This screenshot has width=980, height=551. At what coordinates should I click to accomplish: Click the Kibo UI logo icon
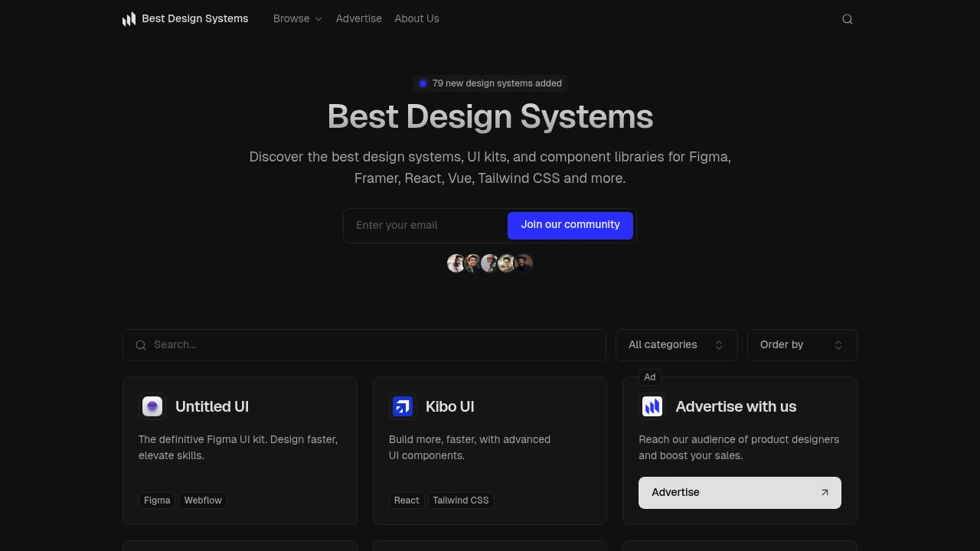pyautogui.click(x=403, y=406)
